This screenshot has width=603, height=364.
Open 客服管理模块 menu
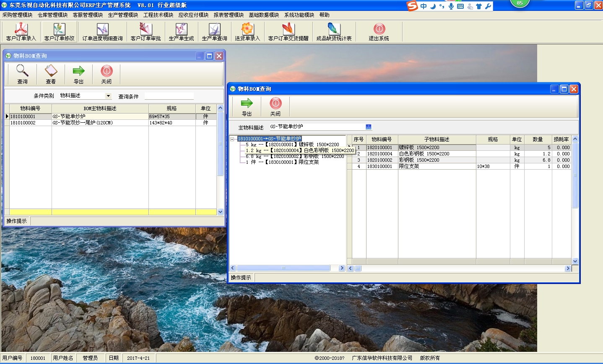[88, 15]
